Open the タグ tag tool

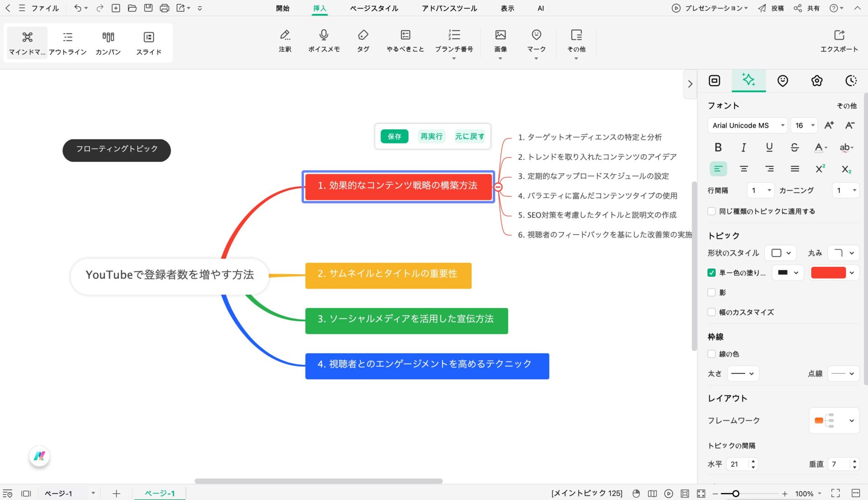(363, 35)
